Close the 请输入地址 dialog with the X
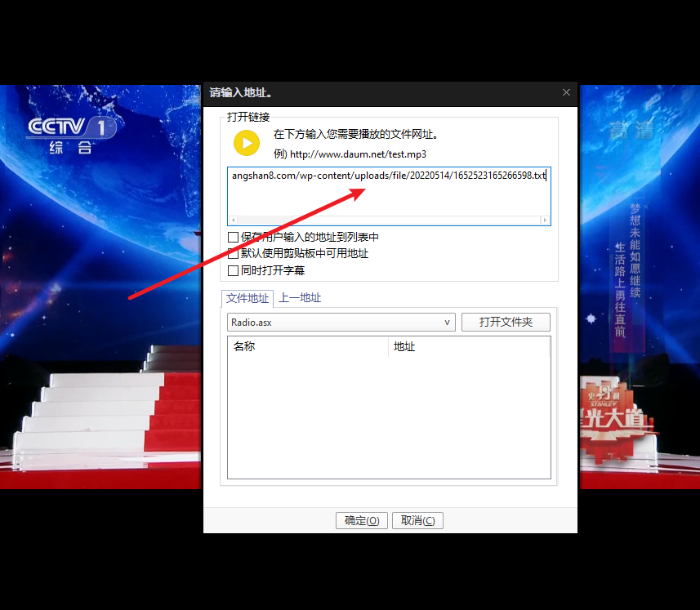Viewport: 700px width, 610px height. 566,92
